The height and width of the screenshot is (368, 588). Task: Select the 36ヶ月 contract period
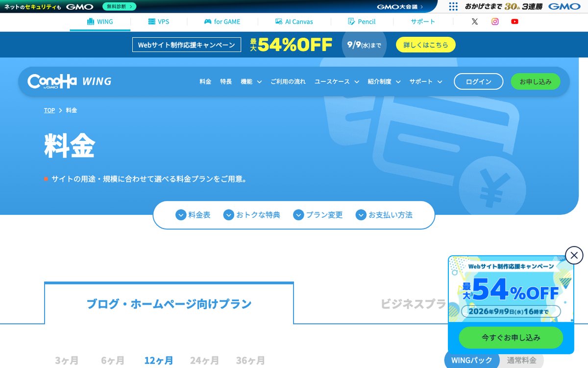tap(250, 361)
